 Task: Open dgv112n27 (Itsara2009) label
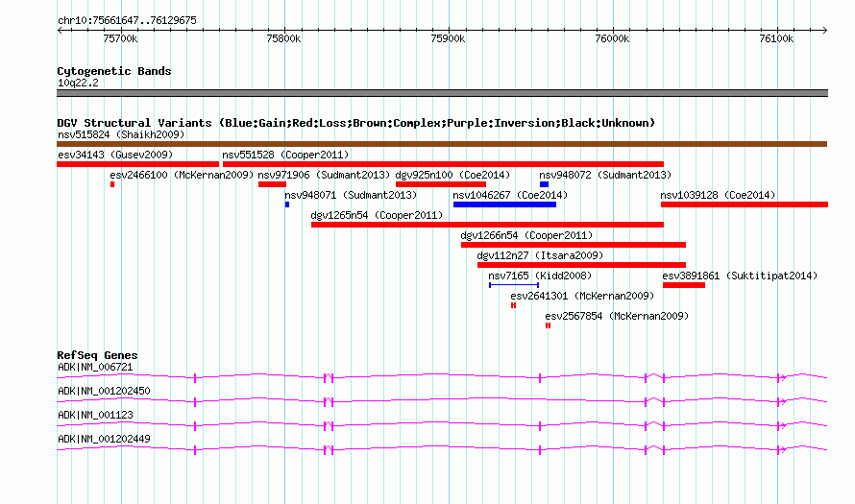click(540, 255)
